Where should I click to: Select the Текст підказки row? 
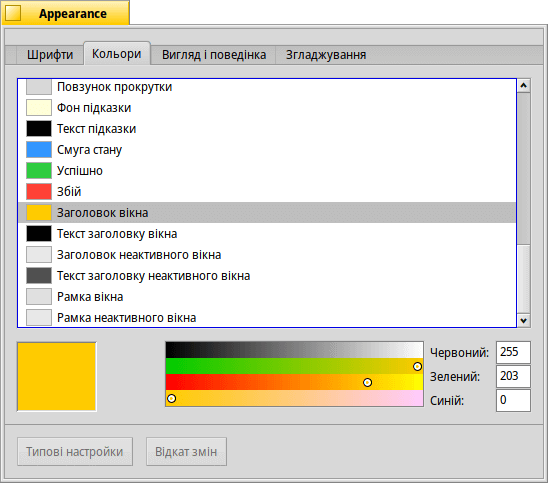(x=267, y=129)
